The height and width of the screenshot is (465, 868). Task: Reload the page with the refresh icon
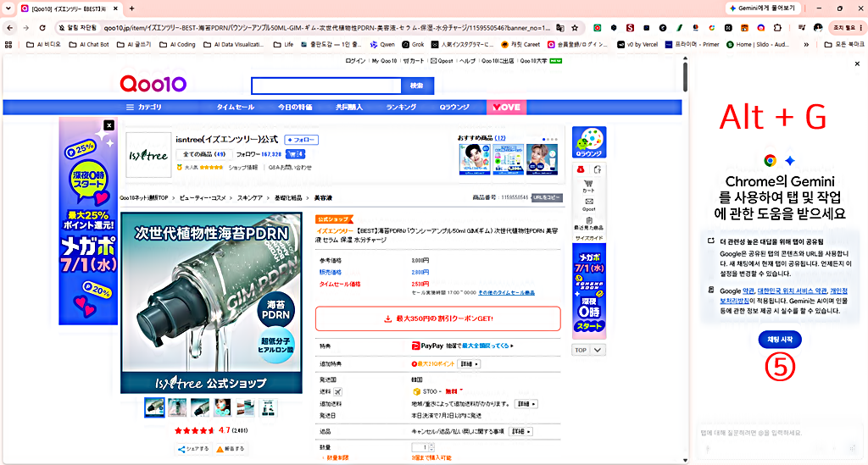[x=42, y=28]
